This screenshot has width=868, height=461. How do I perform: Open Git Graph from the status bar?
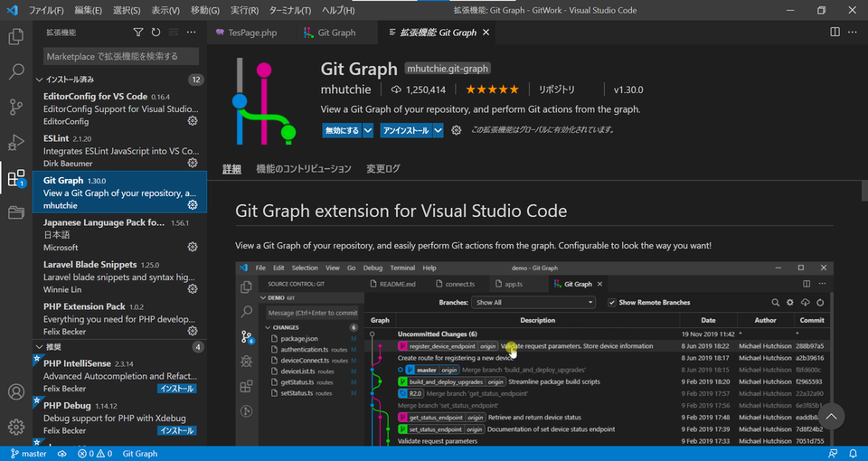click(140, 454)
